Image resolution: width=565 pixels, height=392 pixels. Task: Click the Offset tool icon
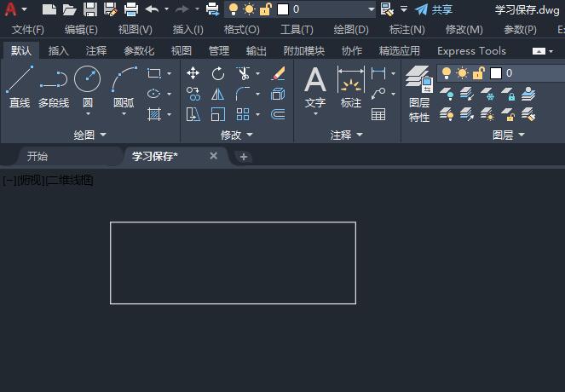278,114
